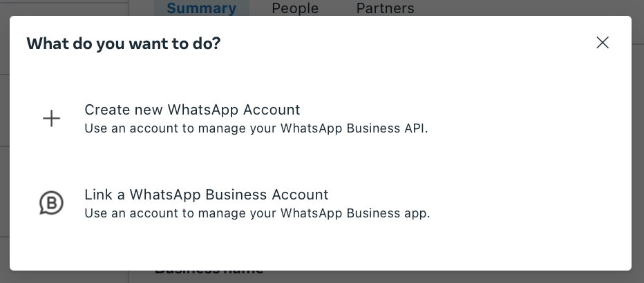Open the Partners tab
644x283 pixels.
[385, 8]
